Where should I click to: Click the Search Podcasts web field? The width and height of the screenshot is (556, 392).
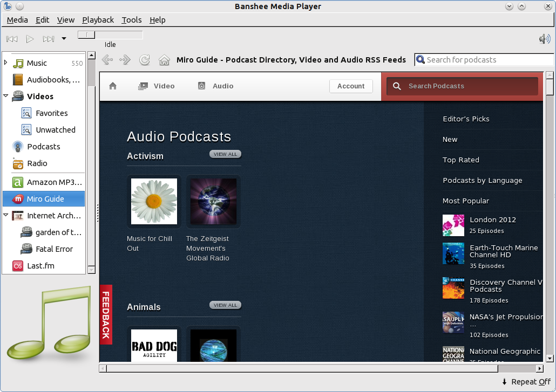pos(463,86)
